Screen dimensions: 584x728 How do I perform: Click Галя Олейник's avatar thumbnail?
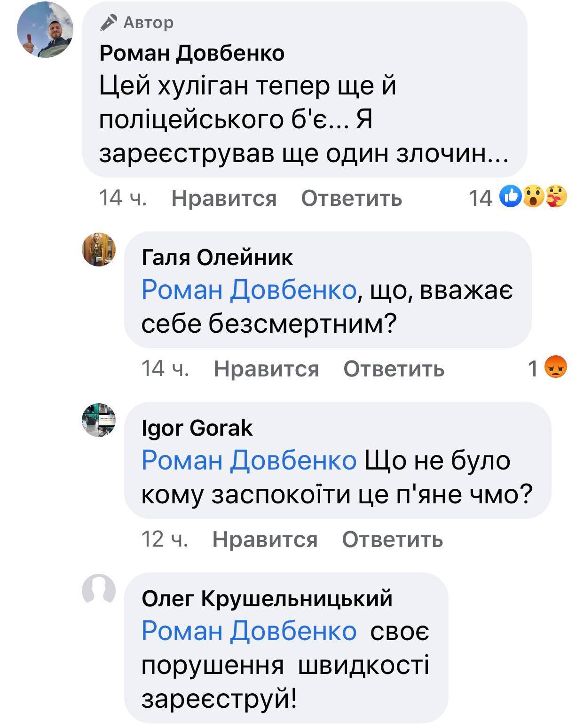click(x=99, y=249)
